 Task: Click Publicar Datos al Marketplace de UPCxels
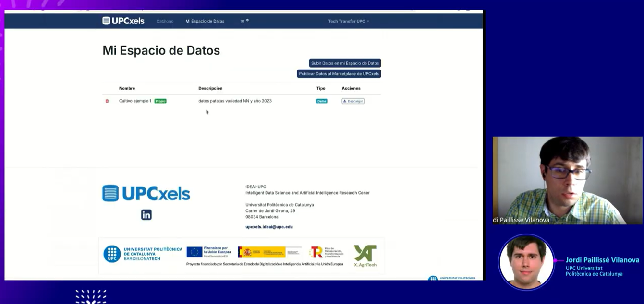339,74
